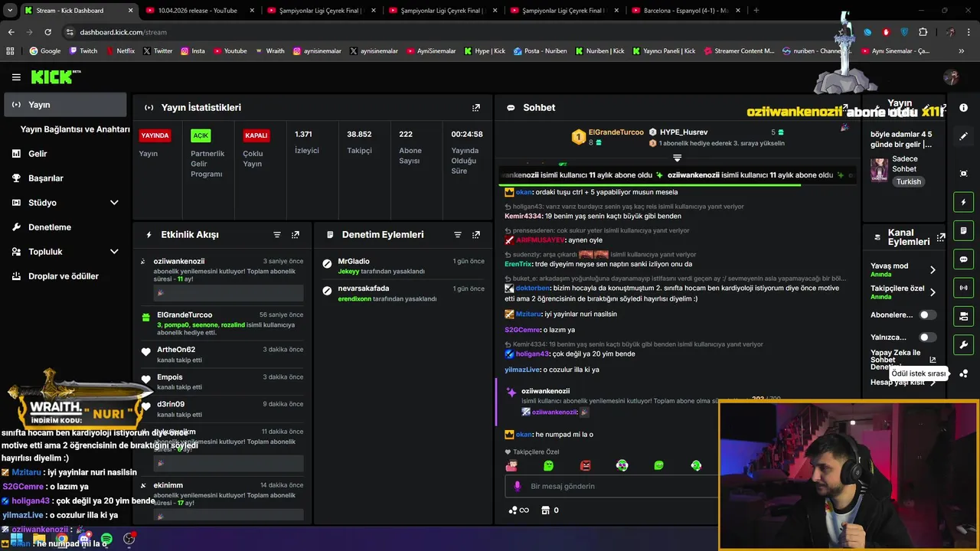Toggle the document panel icon in right toolbar
The image size is (980, 551).
[x=964, y=230]
